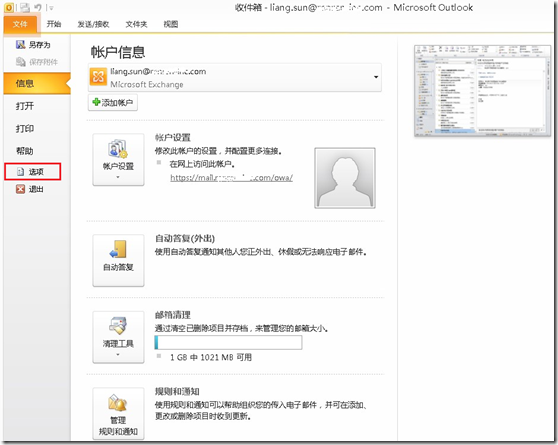Open 管理 规则和通知 button label
The height and width of the screenshot is (445, 558).
pyautogui.click(x=118, y=426)
